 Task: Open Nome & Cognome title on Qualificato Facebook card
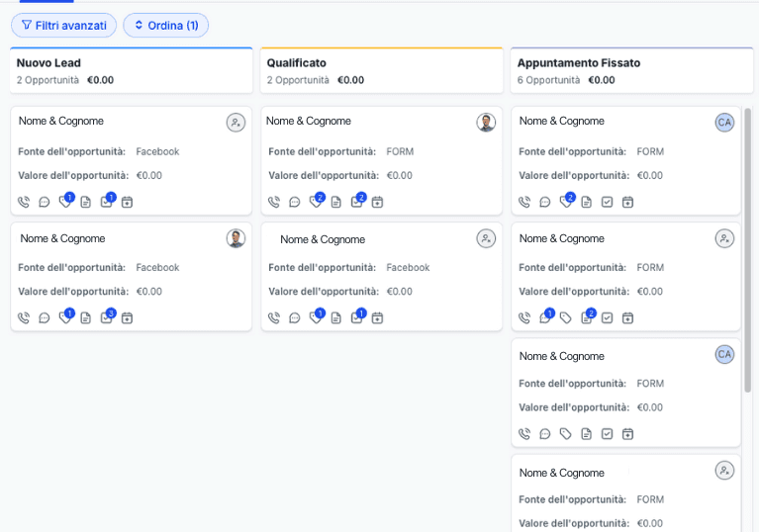click(x=323, y=239)
